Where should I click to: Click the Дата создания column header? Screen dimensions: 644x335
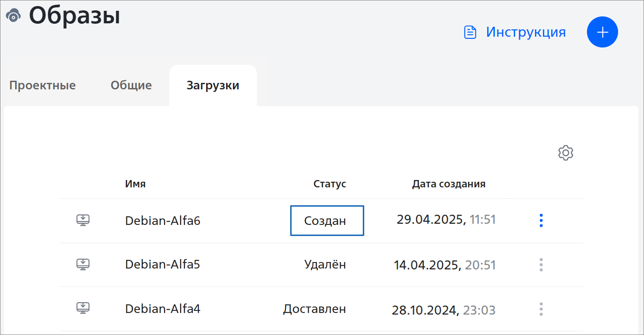[x=449, y=184]
